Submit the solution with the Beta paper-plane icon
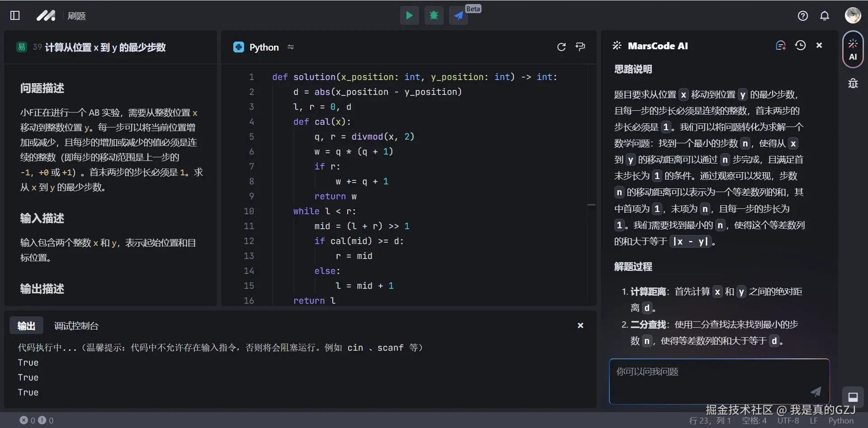Image resolution: width=868 pixels, height=428 pixels. point(458,16)
